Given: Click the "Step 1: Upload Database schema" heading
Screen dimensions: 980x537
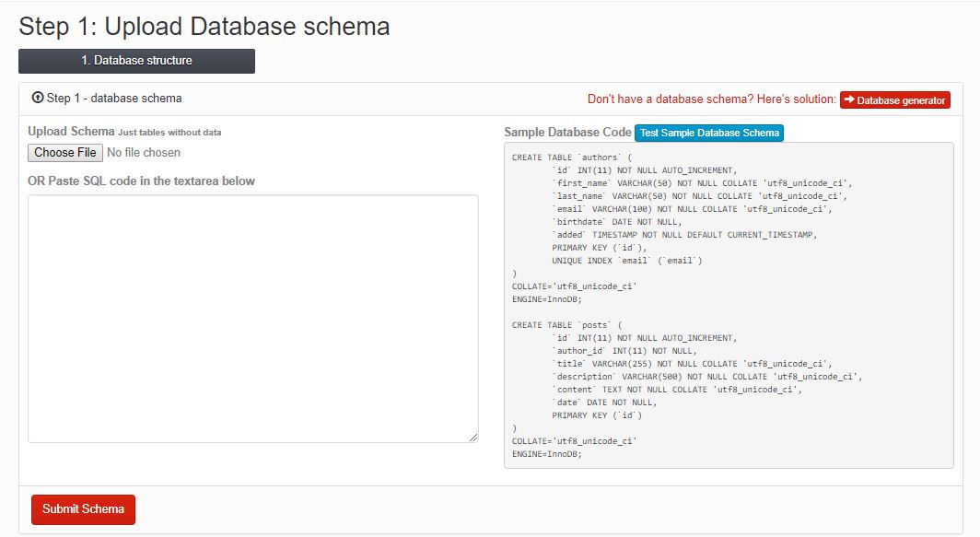Looking at the screenshot, I should point(204,27).
